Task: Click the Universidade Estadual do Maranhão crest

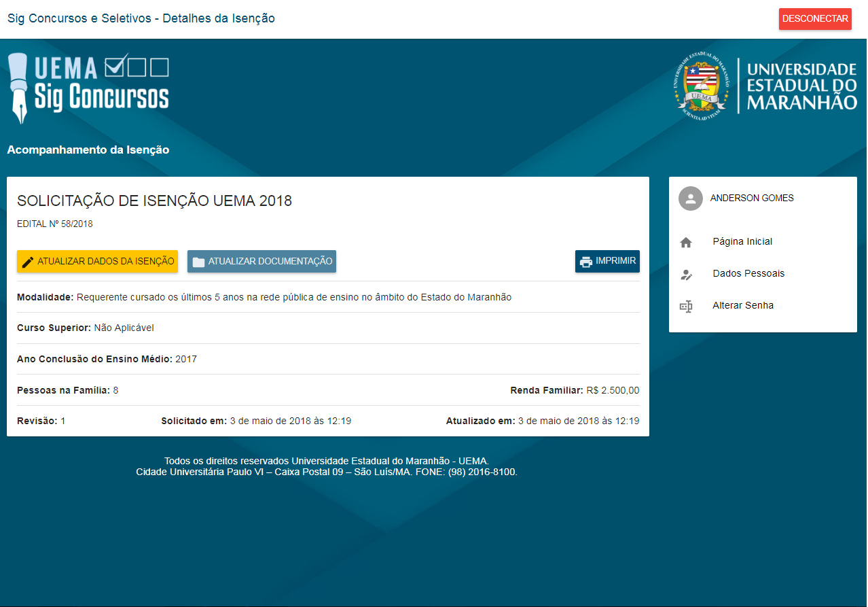Action: click(x=702, y=86)
